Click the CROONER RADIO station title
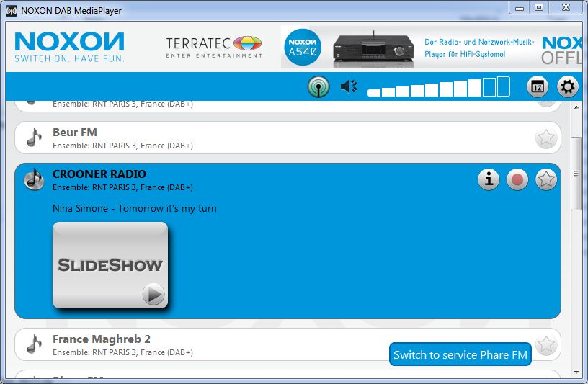Viewport: 588px width, 384px height. coord(99,174)
